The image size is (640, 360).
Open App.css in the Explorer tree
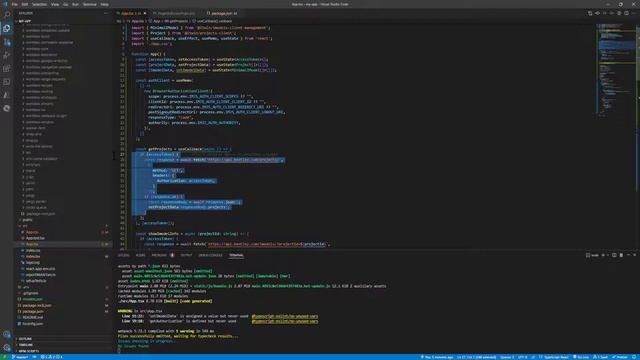32,232
